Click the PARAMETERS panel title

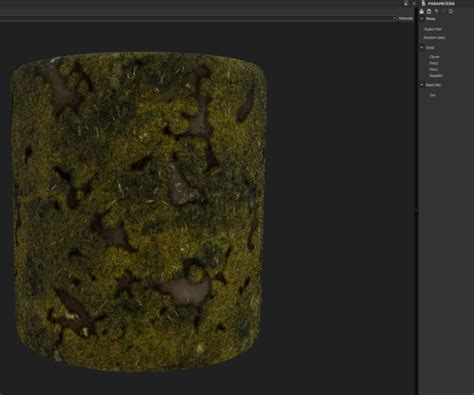click(x=441, y=3)
